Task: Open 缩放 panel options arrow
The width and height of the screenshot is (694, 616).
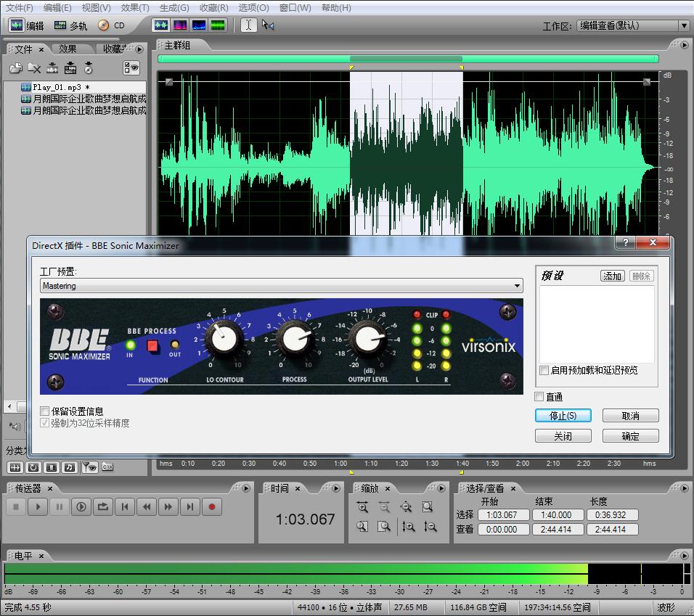Action: tap(441, 488)
